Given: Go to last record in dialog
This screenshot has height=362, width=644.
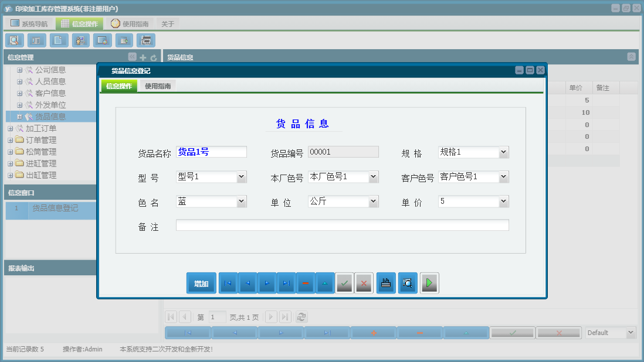Looking at the screenshot, I should click(286, 283).
